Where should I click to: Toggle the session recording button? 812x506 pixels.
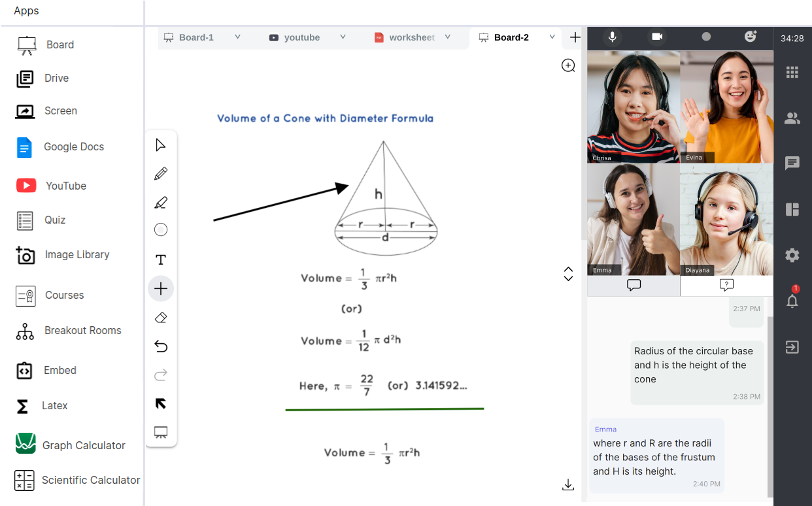coord(706,37)
